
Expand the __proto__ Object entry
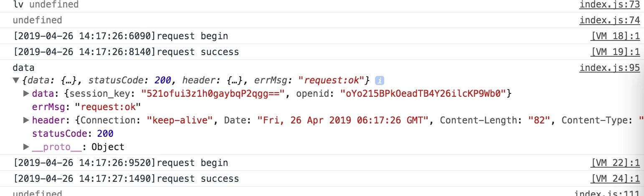(26, 147)
